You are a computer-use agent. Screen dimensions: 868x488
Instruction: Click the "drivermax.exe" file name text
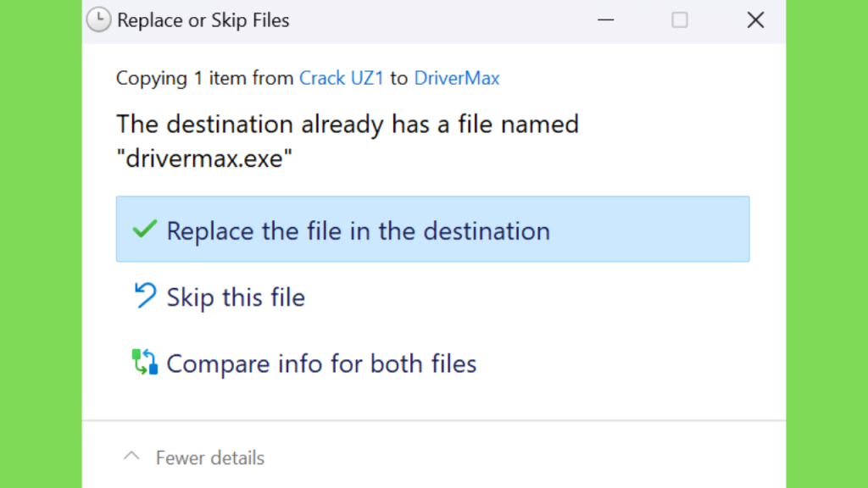204,158
